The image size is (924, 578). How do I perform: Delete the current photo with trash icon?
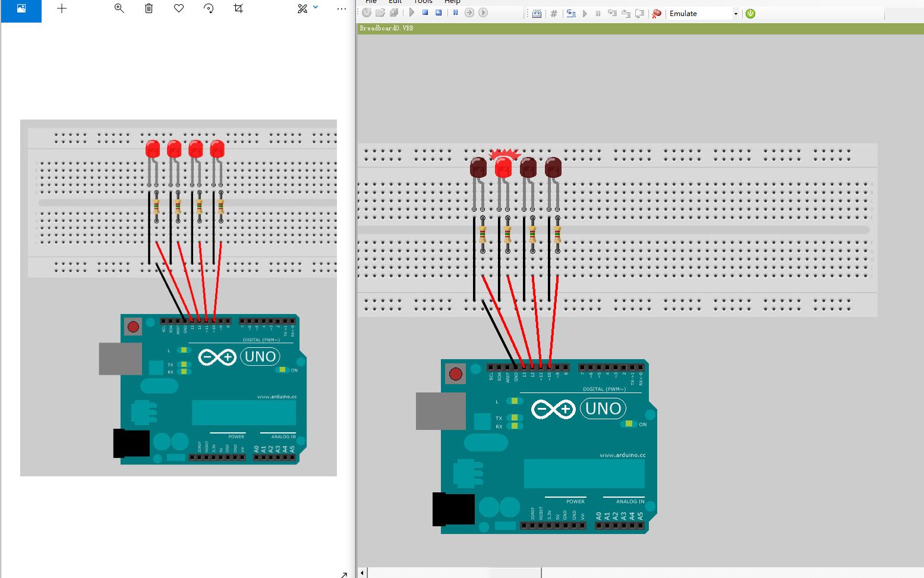[x=149, y=9]
